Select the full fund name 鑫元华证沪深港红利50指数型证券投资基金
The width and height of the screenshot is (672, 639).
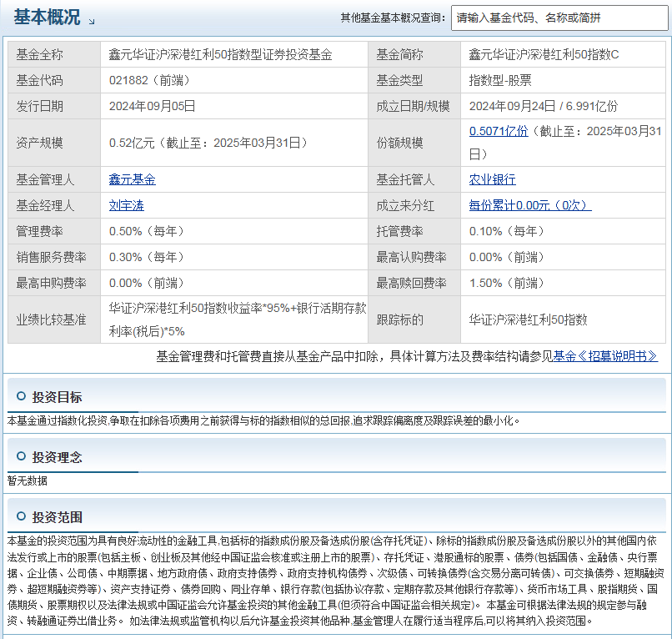coord(220,54)
